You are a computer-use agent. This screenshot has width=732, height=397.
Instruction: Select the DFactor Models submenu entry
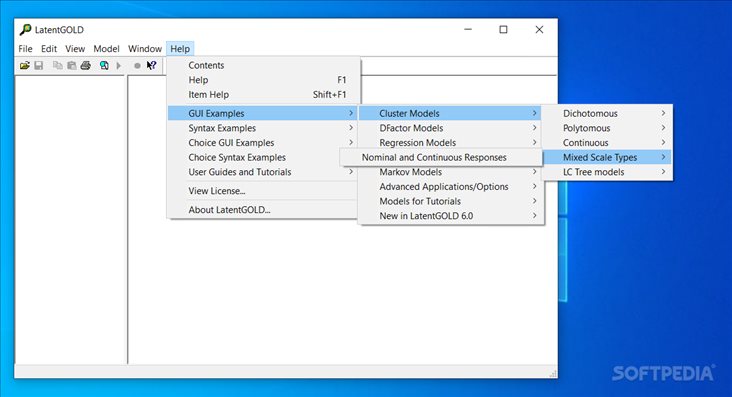(451, 128)
